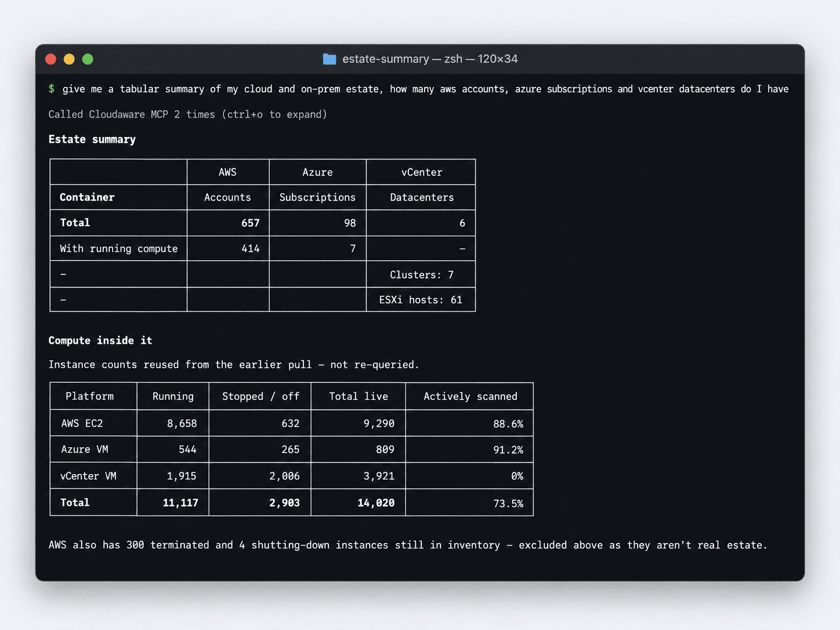Click the 'AWS also has 300 terminated' footnote
Screen dimensions: 840x630
408,545
